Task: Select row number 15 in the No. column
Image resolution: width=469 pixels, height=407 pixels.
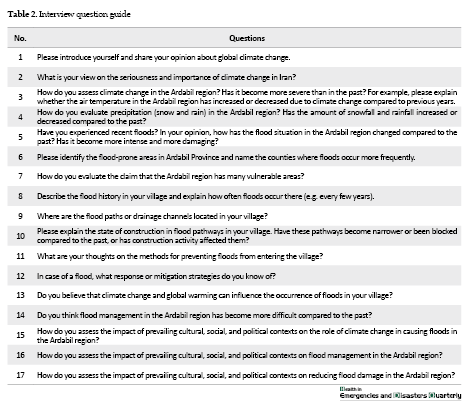Action: (20, 335)
